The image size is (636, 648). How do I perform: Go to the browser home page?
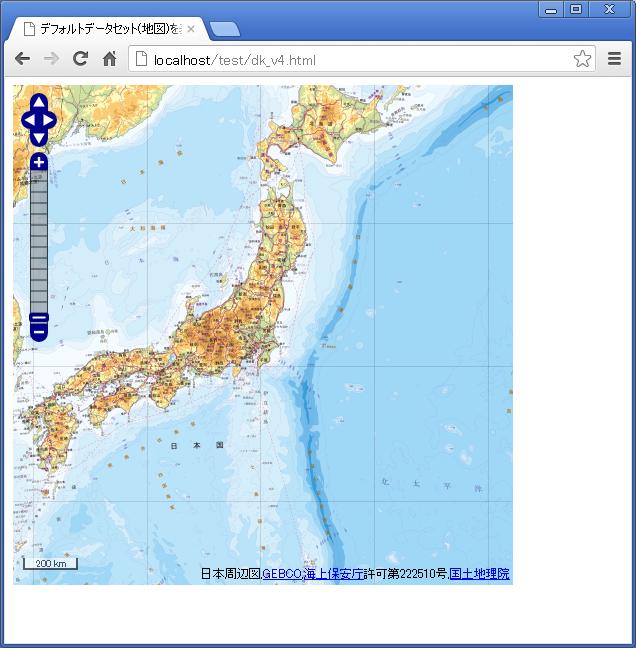(x=110, y=59)
